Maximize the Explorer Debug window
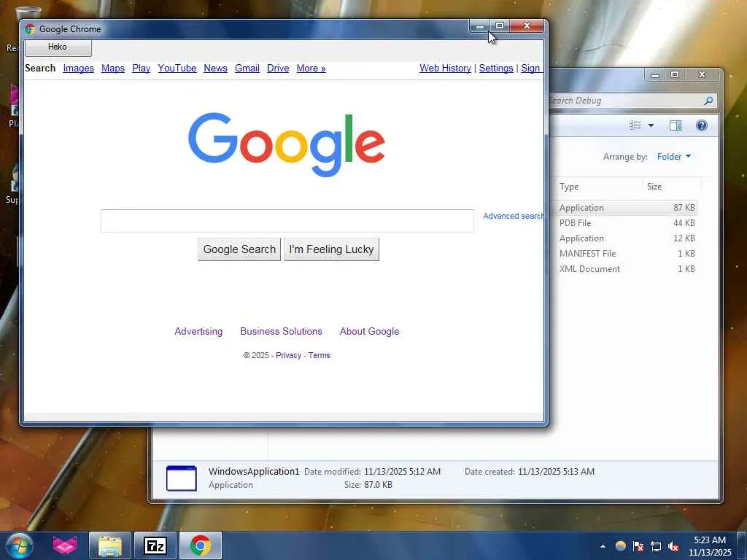This screenshot has height=560, width=747. click(675, 75)
